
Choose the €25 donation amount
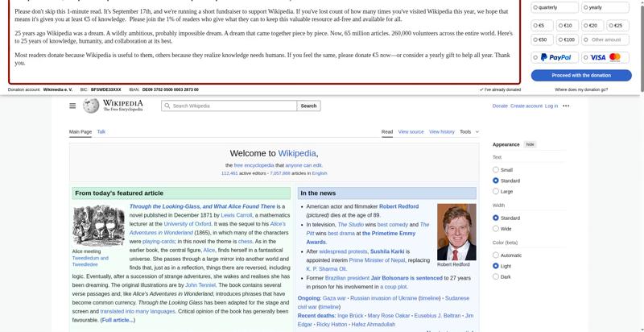[617, 26]
